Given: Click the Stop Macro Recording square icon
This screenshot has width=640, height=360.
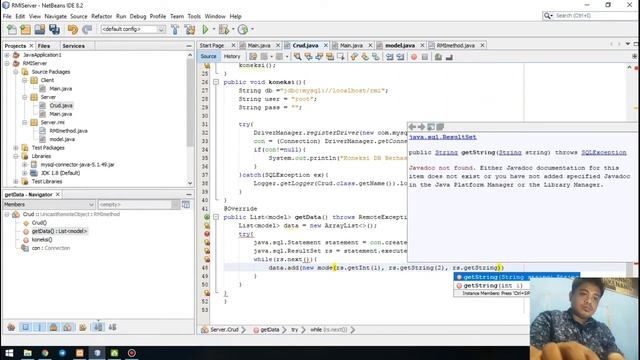Looking at the screenshot, I should click(x=425, y=57).
